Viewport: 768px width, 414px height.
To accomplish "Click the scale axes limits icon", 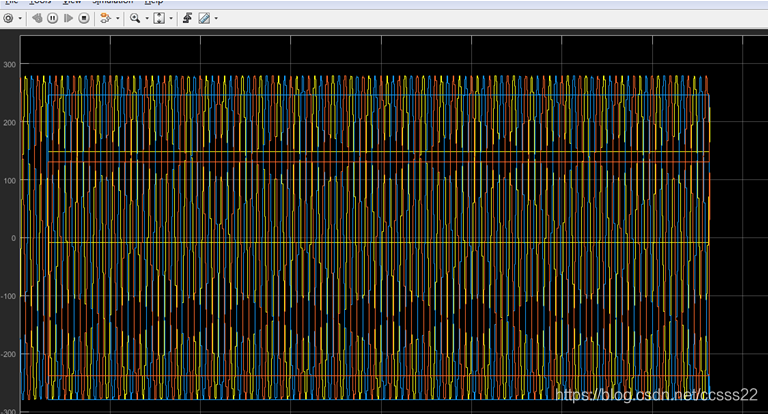I will coord(159,19).
